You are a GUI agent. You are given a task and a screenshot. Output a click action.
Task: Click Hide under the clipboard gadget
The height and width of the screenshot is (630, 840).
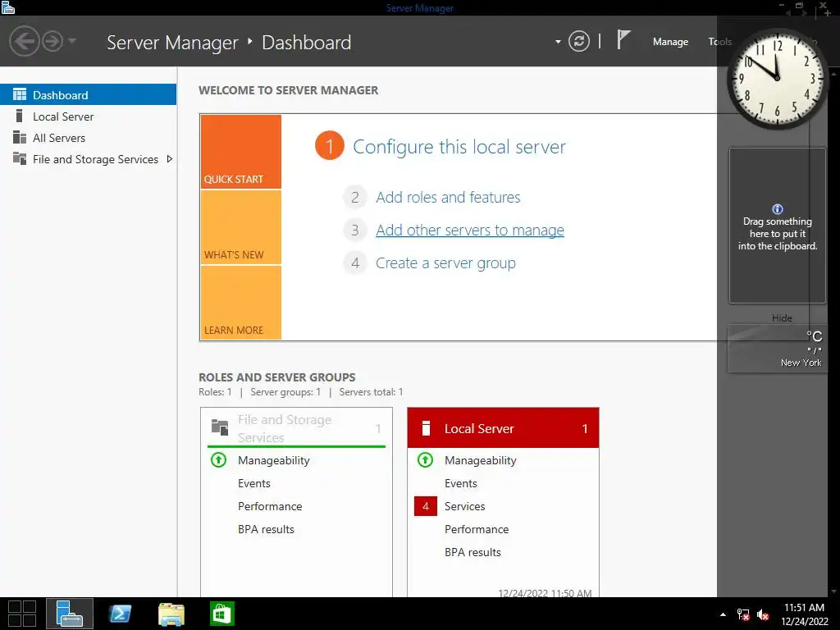[x=782, y=317]
